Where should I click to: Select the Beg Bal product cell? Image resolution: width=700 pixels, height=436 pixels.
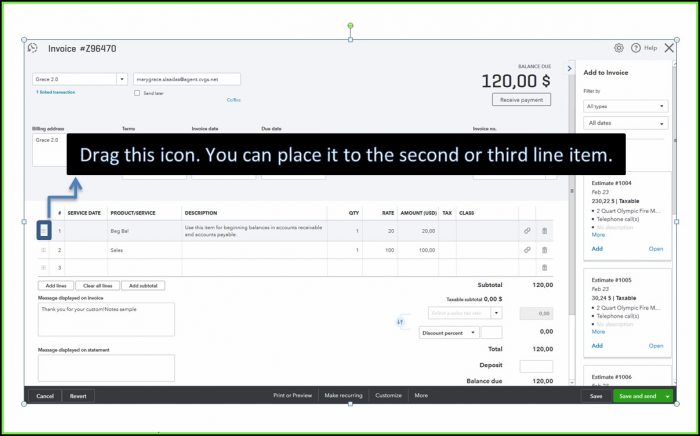click(144, 231)
